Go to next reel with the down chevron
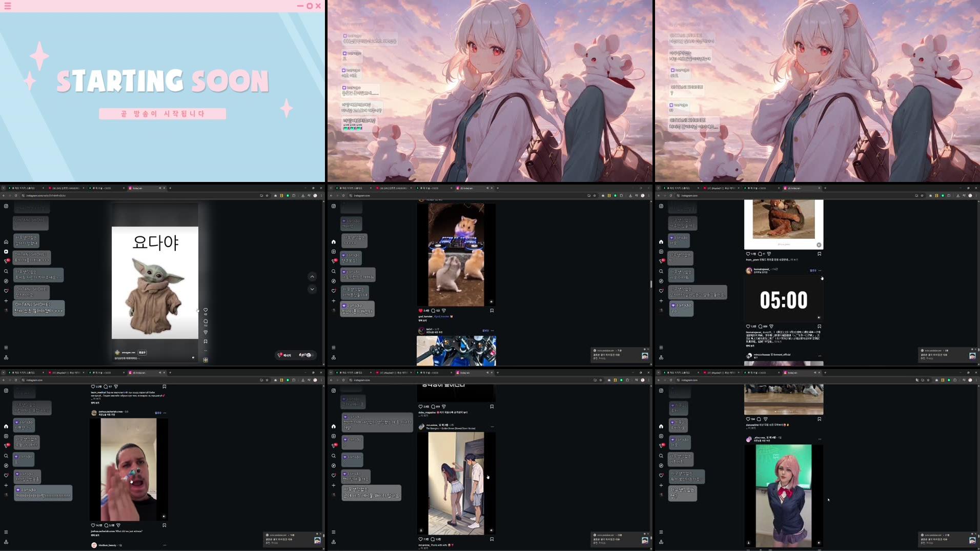This screenshot has height=551, width=980. 312,289
